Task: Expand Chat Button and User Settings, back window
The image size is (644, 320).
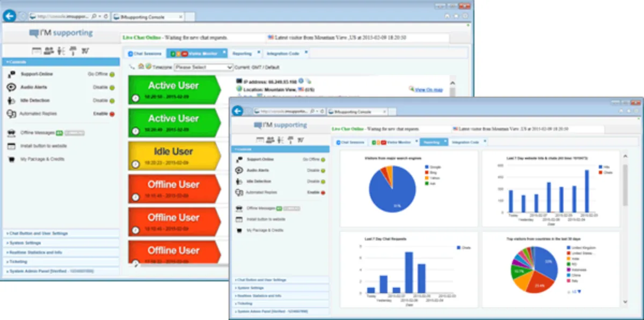Action: [x=61, y=234]
